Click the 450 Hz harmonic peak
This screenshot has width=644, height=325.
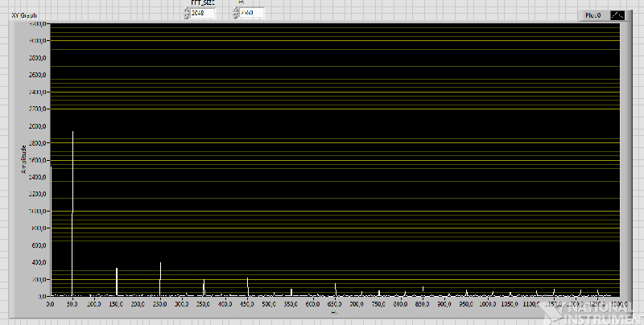[248, 287]
